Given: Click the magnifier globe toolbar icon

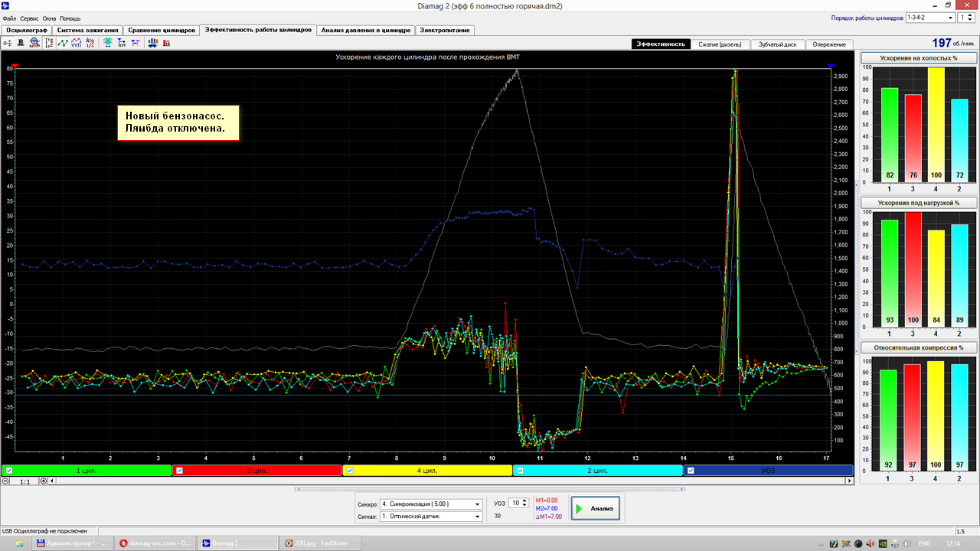Looking at the screenshot, I should 34,43.
